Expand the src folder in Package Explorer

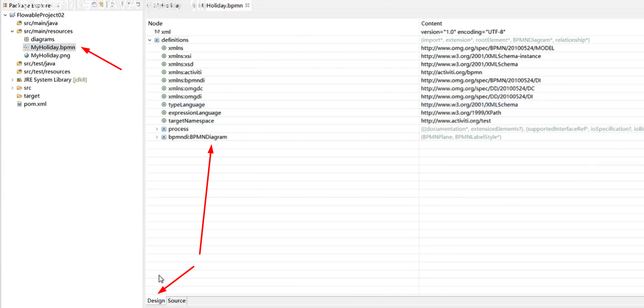click(12, 88)
